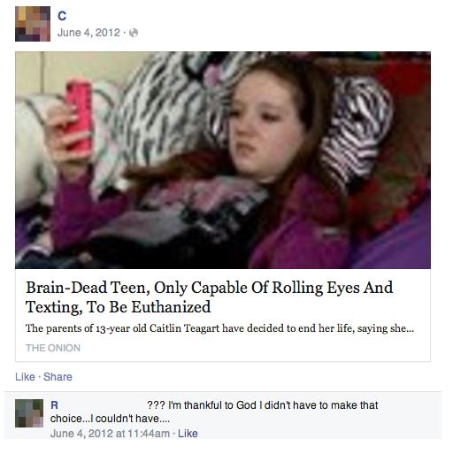Like the post from C

25,377
